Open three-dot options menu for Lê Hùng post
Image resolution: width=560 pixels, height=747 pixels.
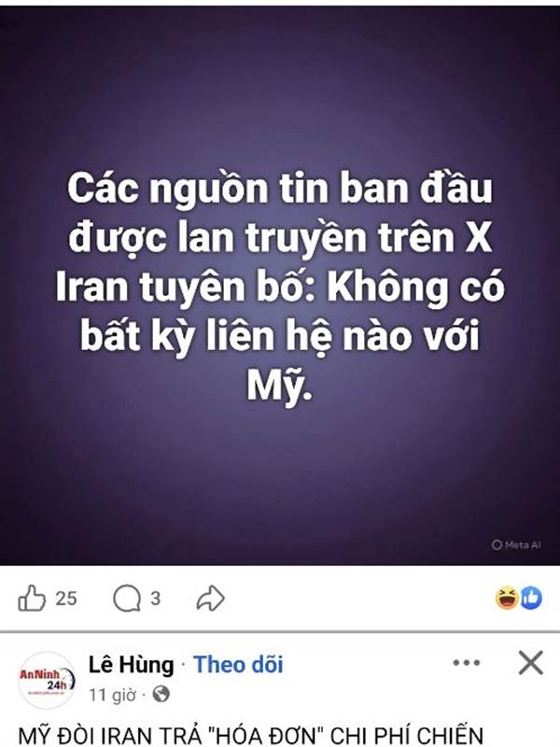(467, 663)
